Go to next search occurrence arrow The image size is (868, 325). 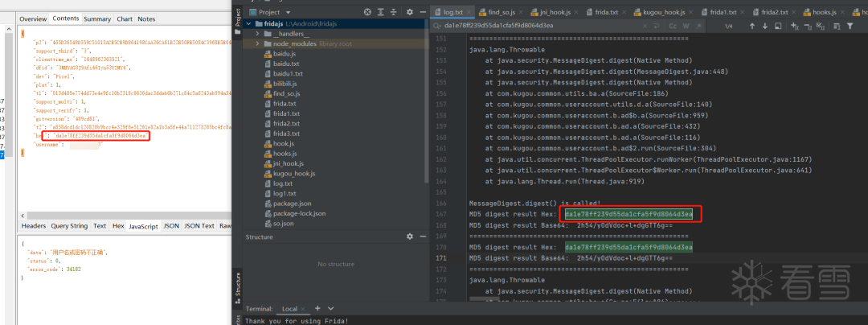(x=765, y=26)
